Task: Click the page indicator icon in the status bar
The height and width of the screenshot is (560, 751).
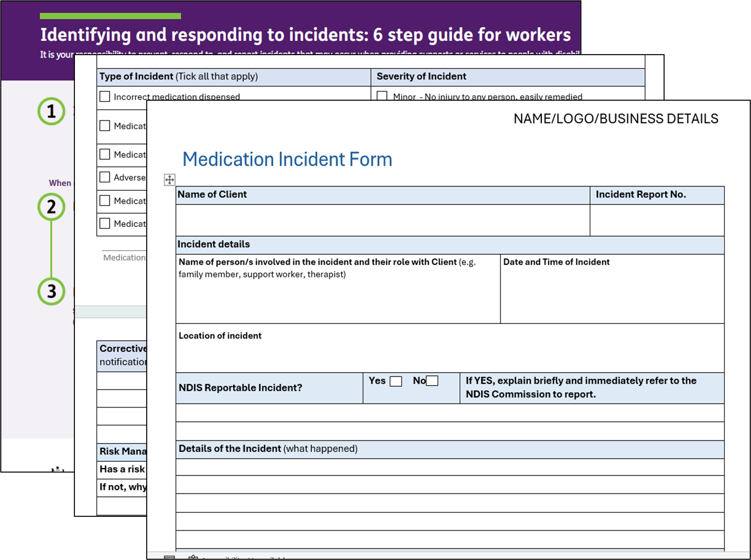Action: tap(169, 558)
